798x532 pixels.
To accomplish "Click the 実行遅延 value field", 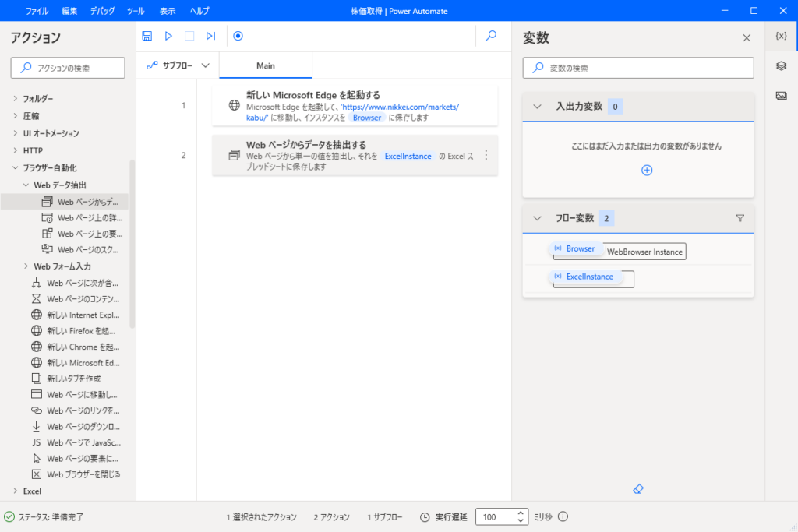I will click(496, 516).
